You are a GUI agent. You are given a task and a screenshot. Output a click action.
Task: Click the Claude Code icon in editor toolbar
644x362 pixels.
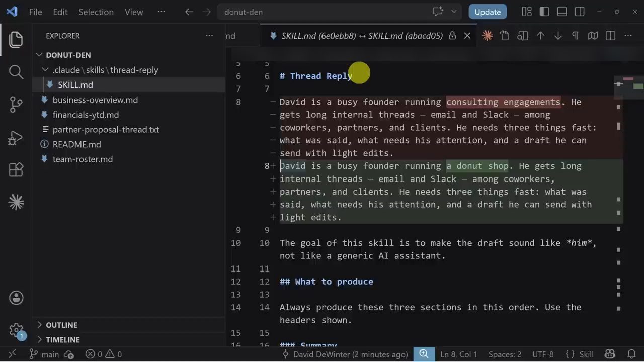click(x=487, y=36)
